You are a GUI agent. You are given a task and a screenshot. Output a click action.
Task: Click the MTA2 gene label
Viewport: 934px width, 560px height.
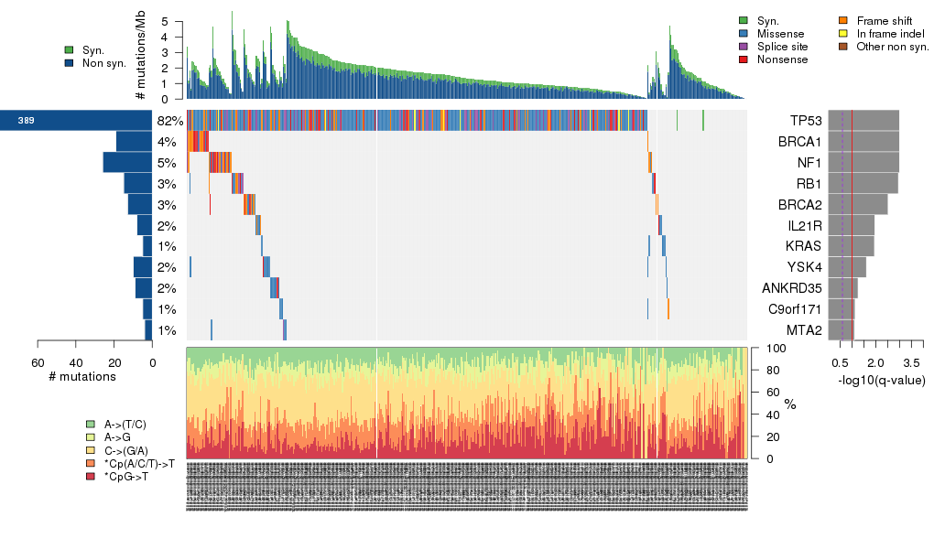point(805,331)
